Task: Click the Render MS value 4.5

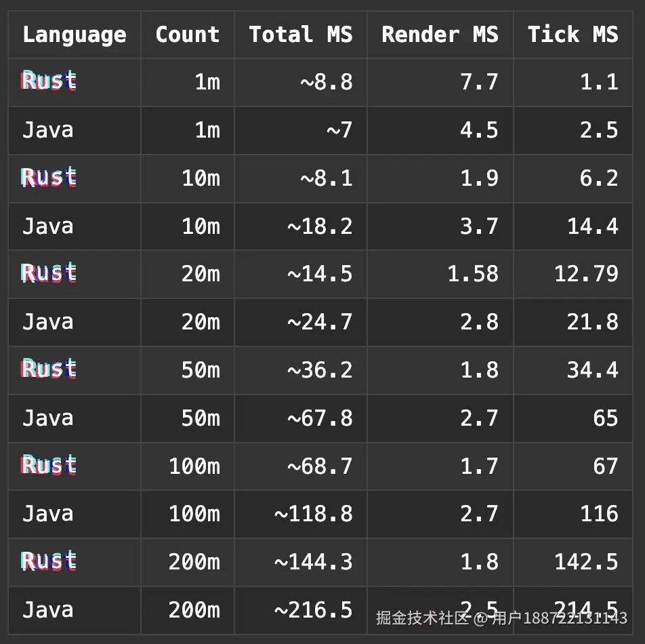Action: [x=479, y=130]
